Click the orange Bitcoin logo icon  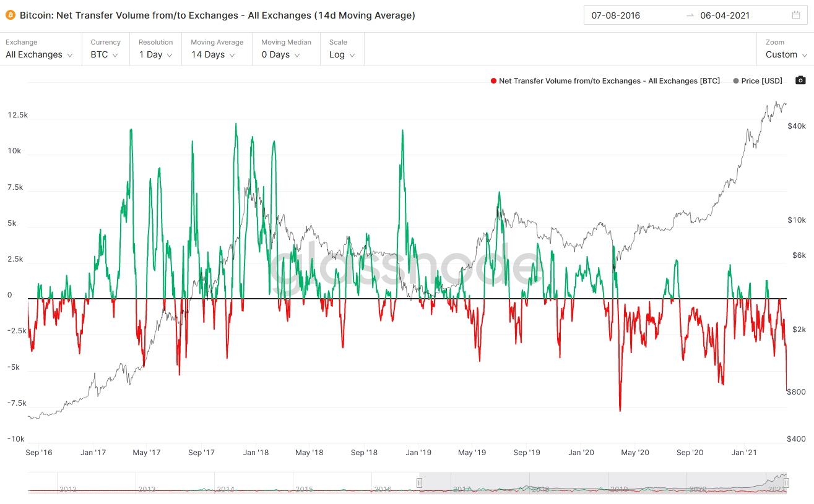11,15
